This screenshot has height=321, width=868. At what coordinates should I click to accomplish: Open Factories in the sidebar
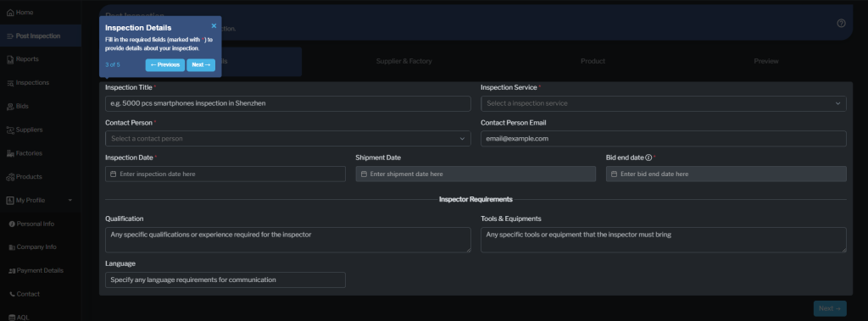[40, 153]
